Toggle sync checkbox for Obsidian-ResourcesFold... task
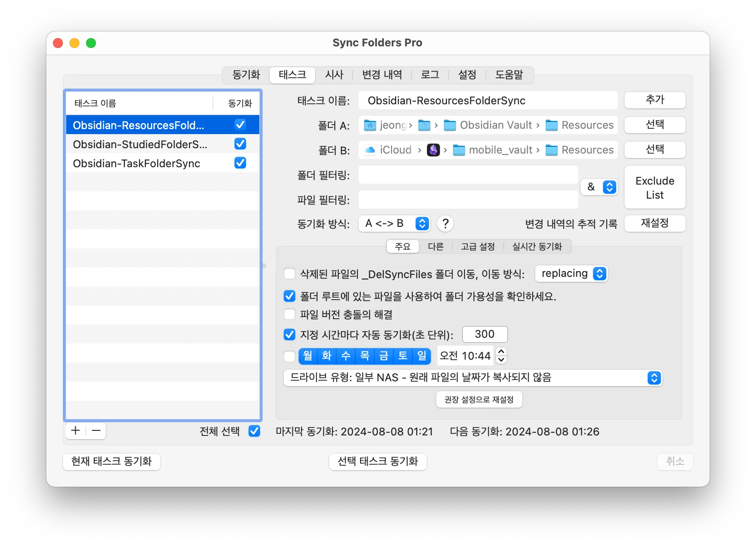Screen dimensions: 756x548 coord(240,125)
